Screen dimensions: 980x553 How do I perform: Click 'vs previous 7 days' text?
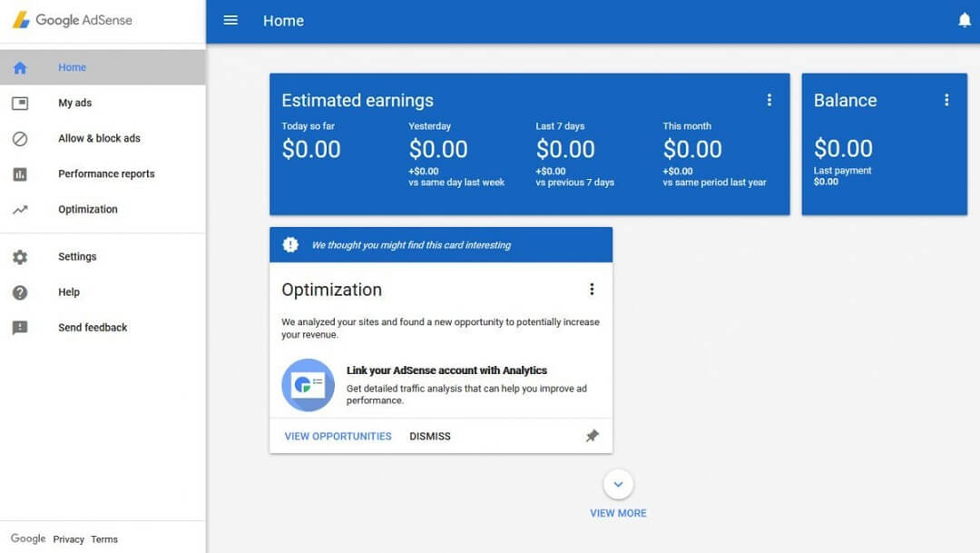(575, 182)
